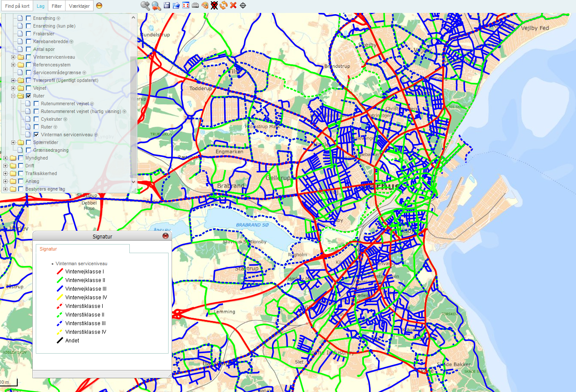Image resolution: width=576 pixels, height=392 pixels.
Task: Click the print map icon
Action: point(195,6)
